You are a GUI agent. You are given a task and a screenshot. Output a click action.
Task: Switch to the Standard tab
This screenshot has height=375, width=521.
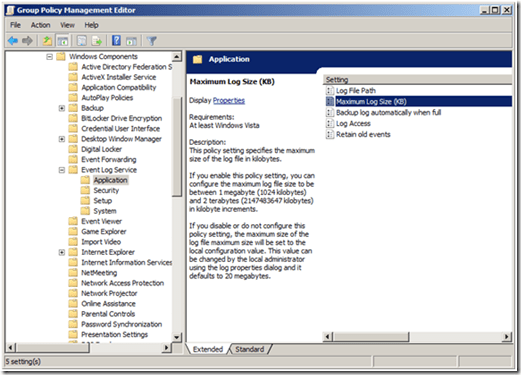click(250, 349)
